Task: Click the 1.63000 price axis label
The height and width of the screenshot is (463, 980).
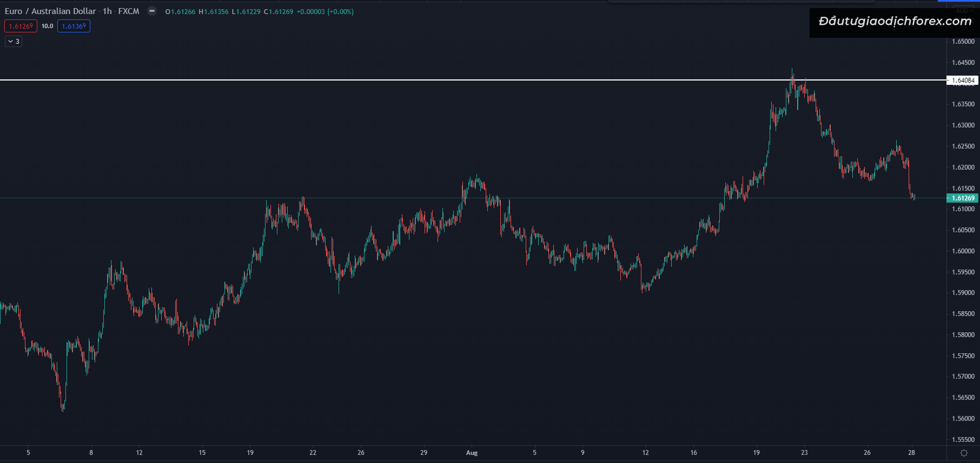Action: pos(963,125)
